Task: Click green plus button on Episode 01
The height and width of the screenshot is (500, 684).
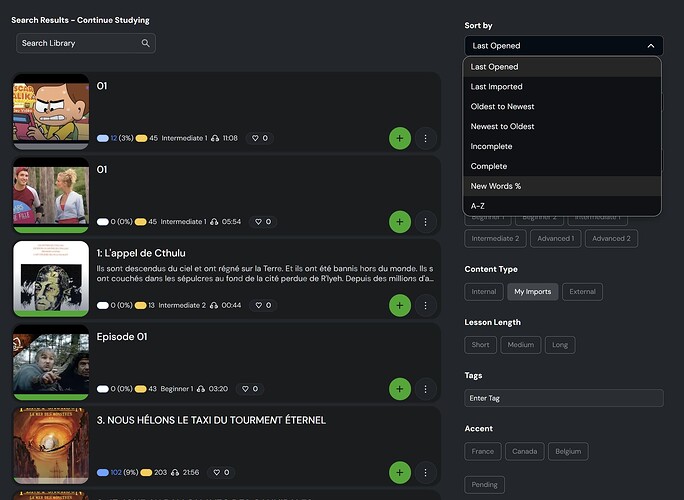Action: [400, 388]
